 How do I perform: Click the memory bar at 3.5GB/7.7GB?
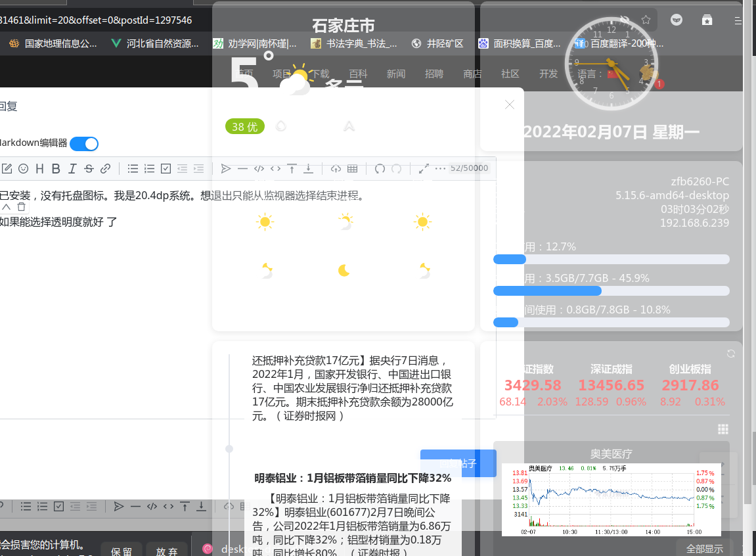611,290
